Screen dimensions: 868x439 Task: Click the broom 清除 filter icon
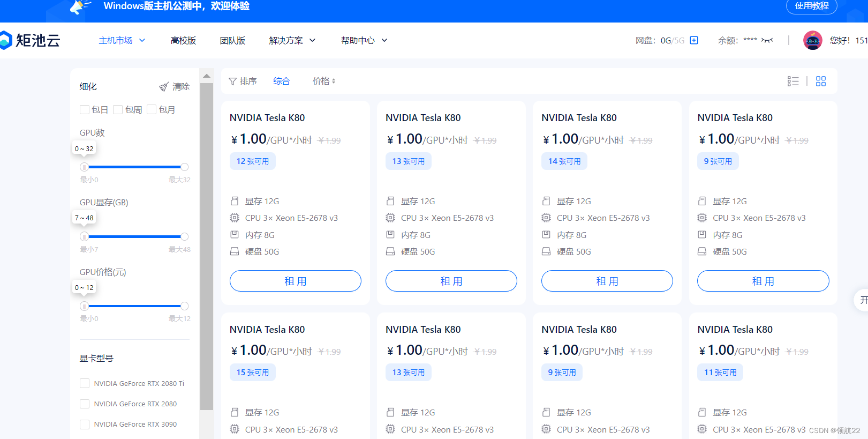click(164, 86)
